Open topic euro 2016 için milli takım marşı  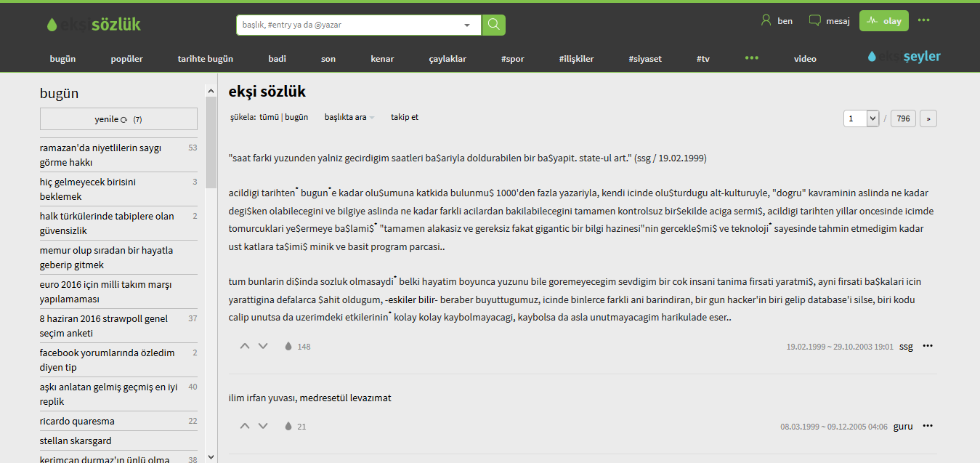(118, 291)
